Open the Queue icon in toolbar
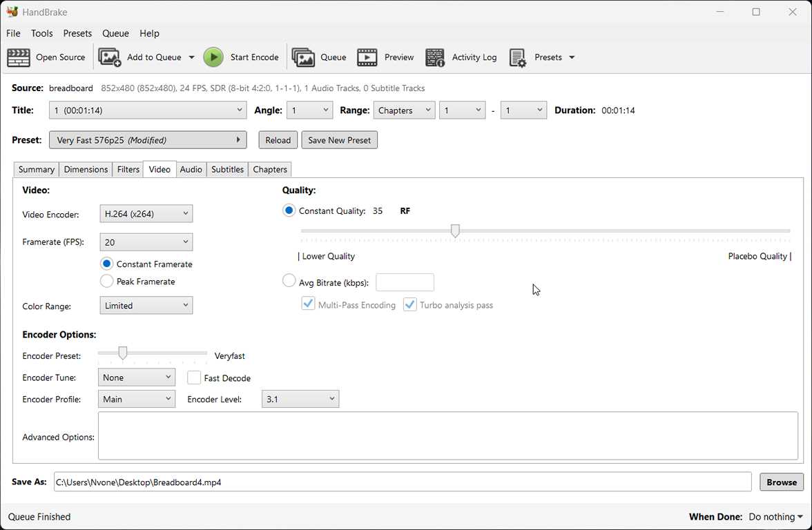Image resolution: width=812 pixels, height=530 pixels. click(304, 57)
